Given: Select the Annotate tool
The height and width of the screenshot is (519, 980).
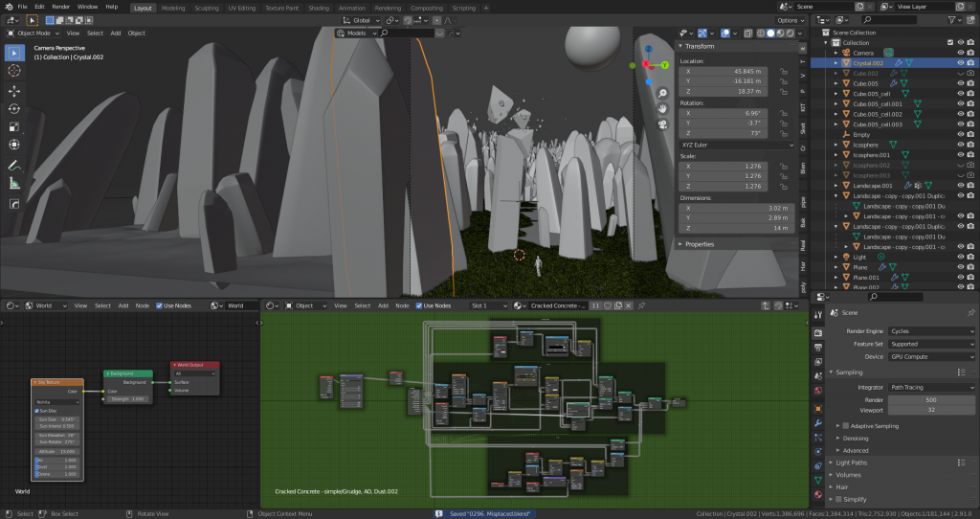Looking at the screenshot, I should [14, 164].
